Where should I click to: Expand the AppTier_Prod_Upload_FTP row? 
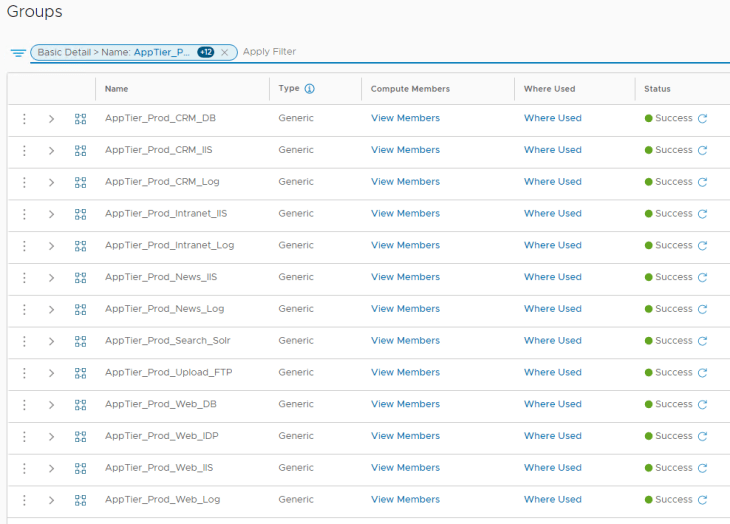[51, 373]
